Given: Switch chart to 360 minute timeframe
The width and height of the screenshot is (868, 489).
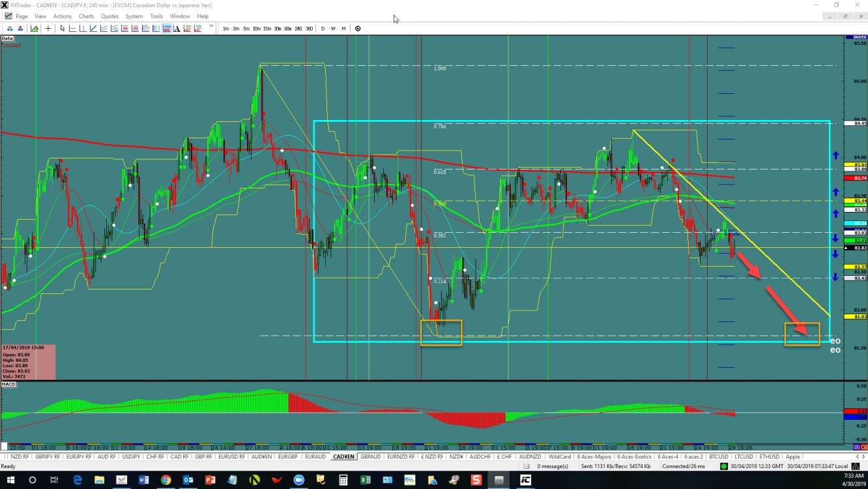Looking at the screenshot, I should (x=309, y=29).
